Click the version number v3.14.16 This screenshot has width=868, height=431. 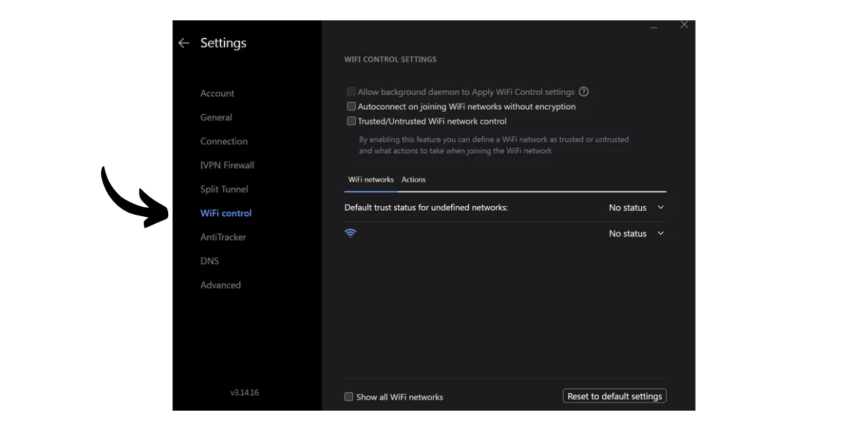[x=244, y=392]
